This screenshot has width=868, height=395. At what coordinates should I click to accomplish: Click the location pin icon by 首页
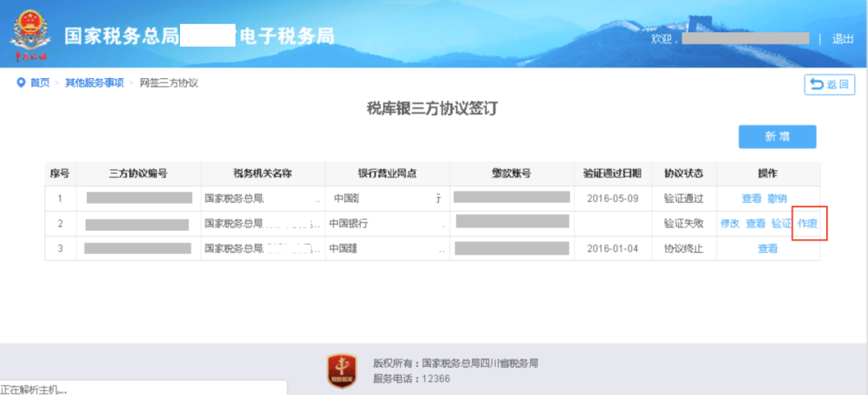point(21,83)
